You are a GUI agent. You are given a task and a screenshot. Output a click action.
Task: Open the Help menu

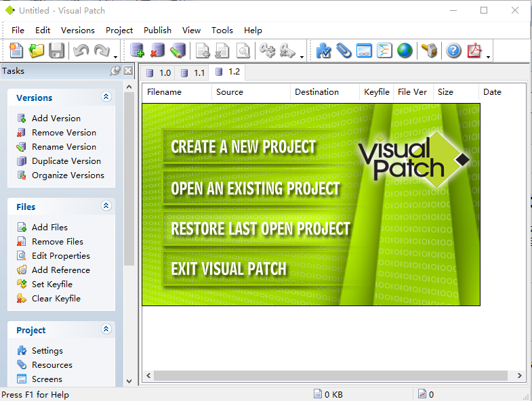point(253,30)
